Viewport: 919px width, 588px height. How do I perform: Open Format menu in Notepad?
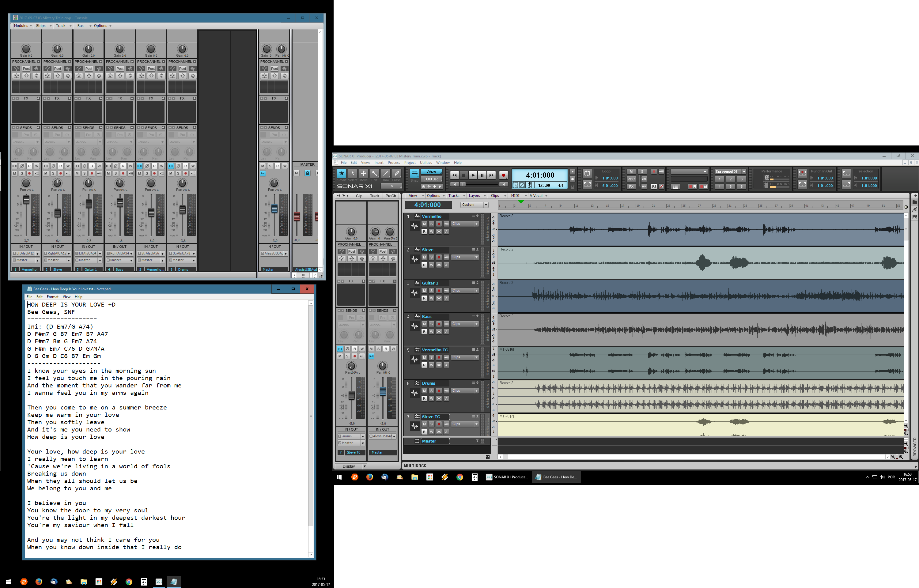point(53,297)
